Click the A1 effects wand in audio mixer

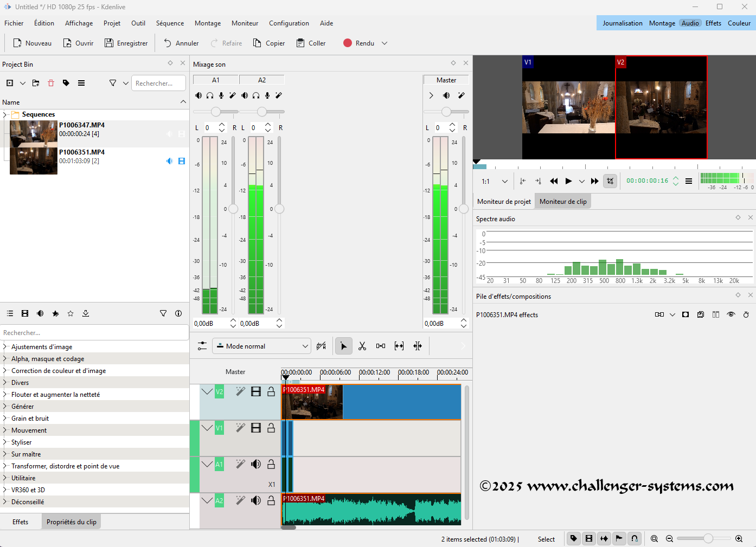point(233,95)
